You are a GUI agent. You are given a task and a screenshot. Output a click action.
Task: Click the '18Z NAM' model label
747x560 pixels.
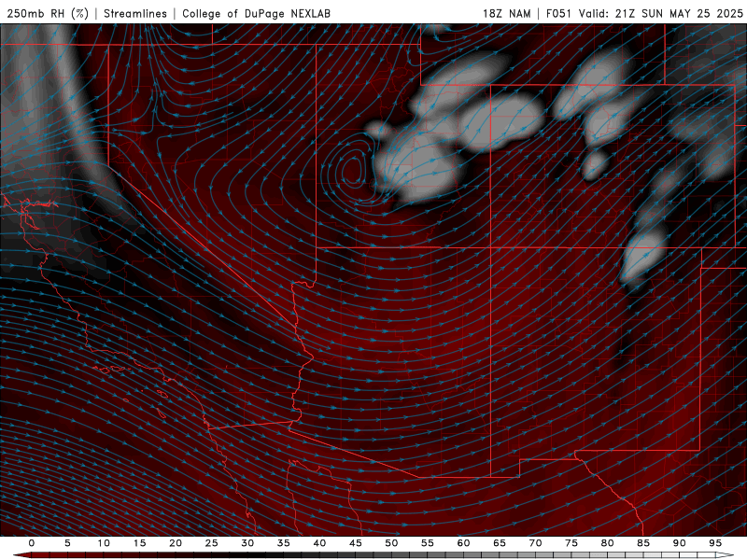point(507,13)
